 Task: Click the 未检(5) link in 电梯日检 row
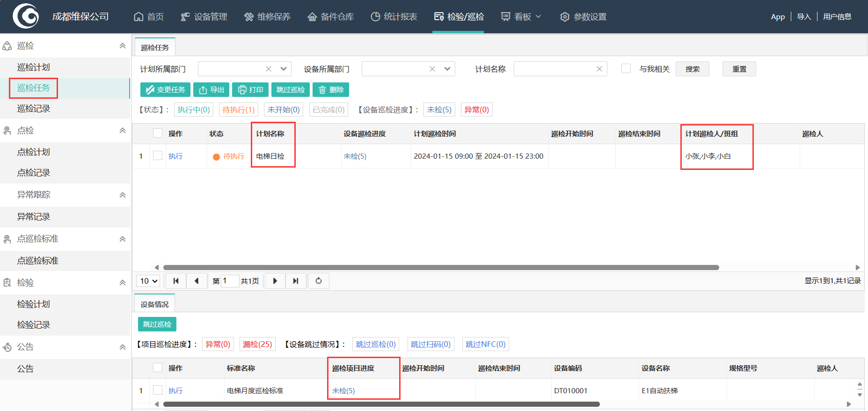click(355, 156)
